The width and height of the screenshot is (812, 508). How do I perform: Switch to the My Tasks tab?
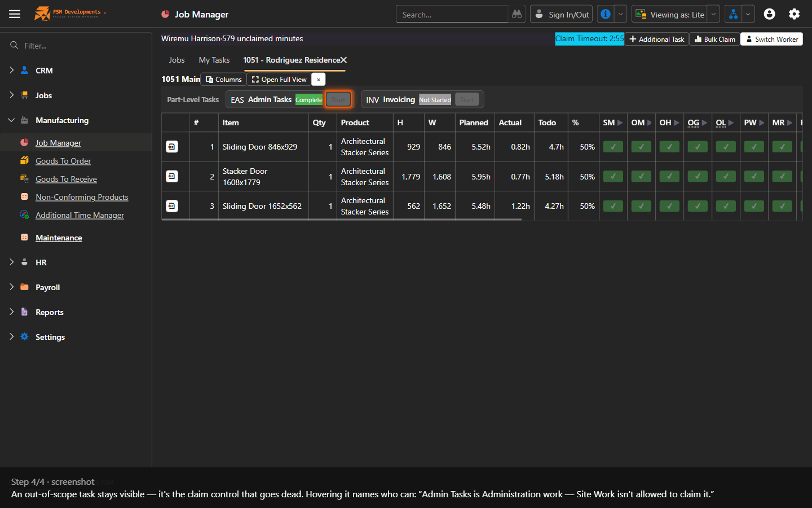pos(214,60)
